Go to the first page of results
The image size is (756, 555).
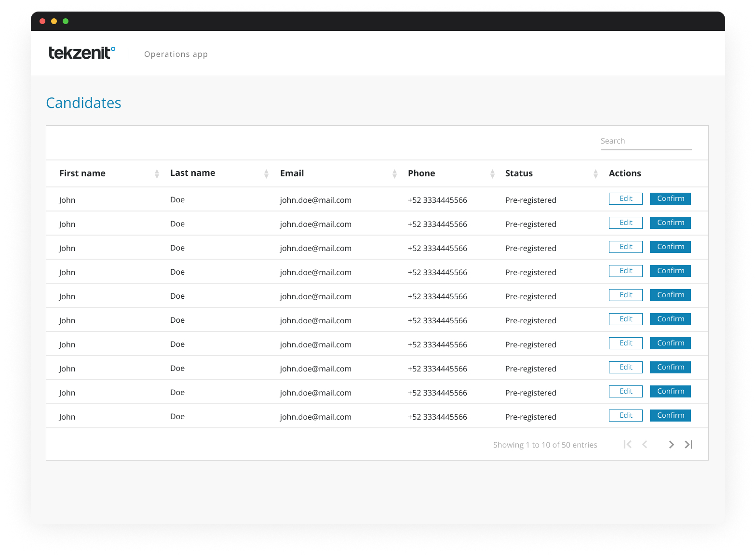click(627, 444)
